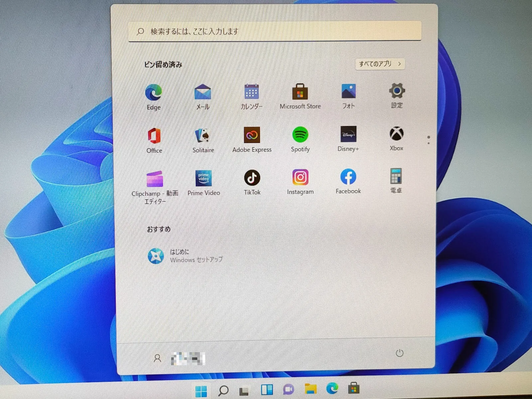532x399 pixels.
Task: Show すべてのアプリ all apps list
Action: click(x=380, y=64)
